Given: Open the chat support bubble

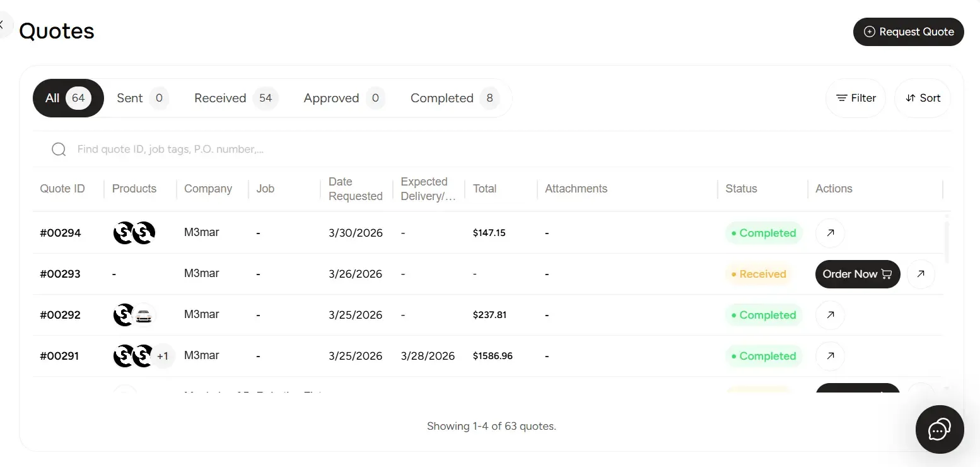Looking at the screenshot, I should coord(939,430).
